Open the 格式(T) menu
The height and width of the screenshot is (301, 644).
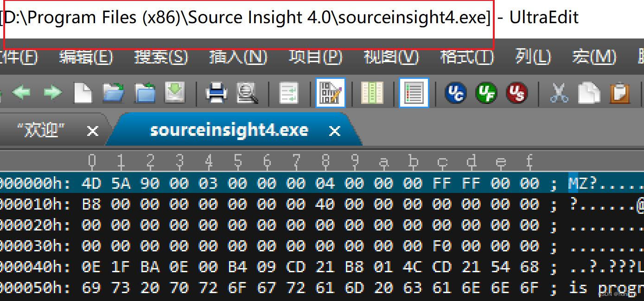(466, 57)
